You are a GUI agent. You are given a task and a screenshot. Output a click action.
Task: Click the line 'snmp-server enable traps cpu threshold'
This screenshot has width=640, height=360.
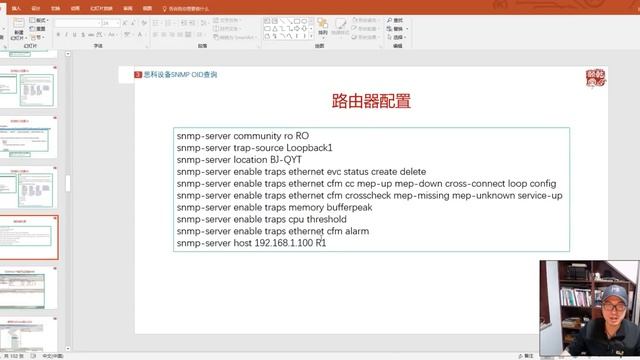(x=261, y=219)
